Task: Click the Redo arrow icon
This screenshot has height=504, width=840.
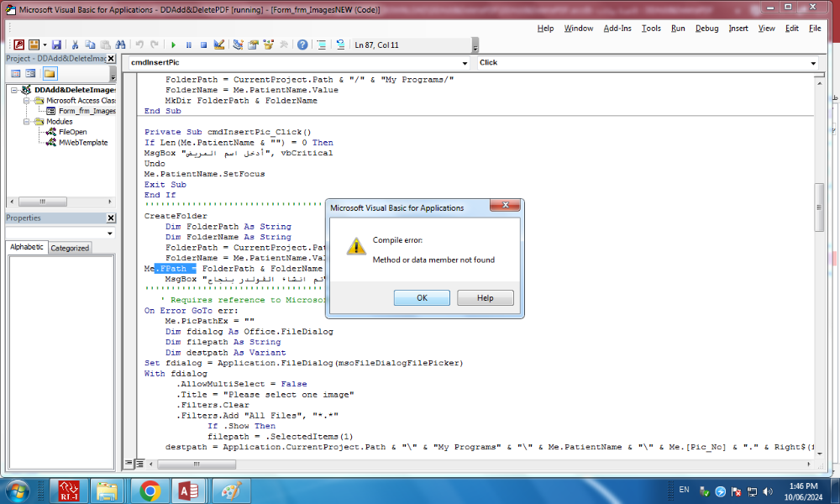Action: point(155,45)
